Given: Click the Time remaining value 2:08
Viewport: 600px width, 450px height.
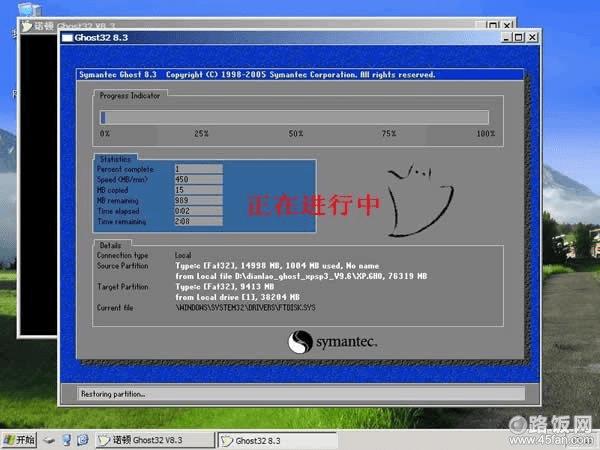Looking at the screenshot, I should (x=199, y=221).
